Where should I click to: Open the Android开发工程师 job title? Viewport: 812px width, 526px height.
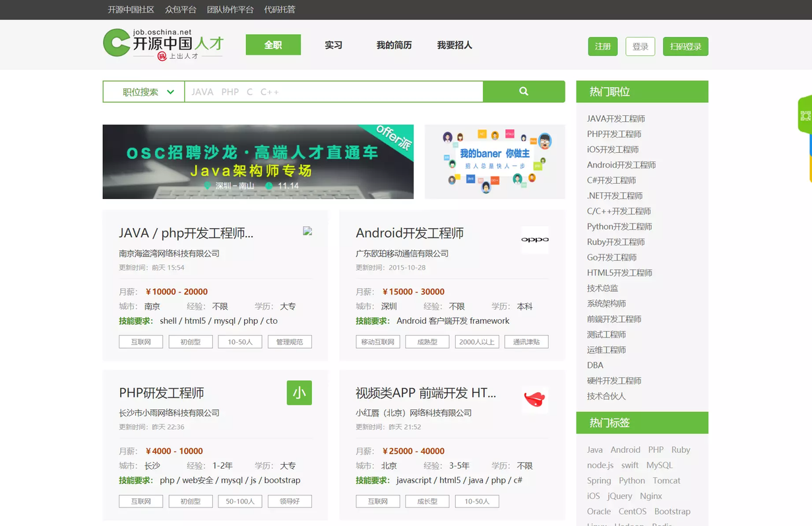410,233
